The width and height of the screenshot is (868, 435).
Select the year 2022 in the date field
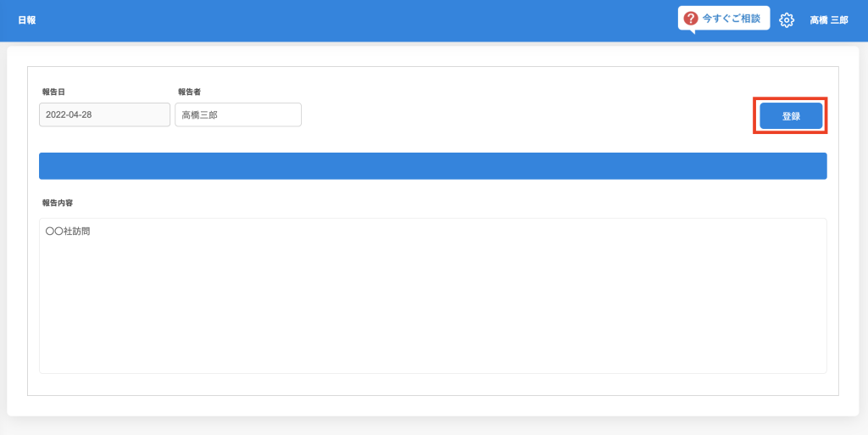pyautogui.click(x=55, y=115)
